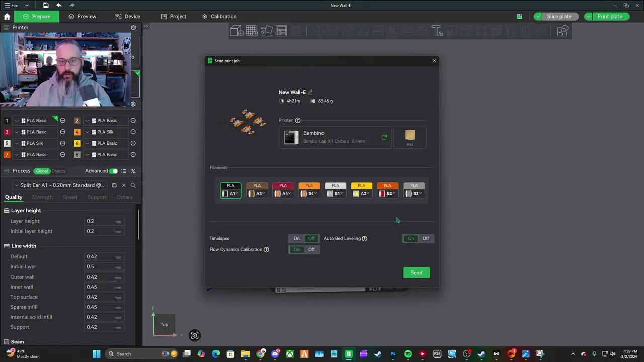The width and height of the screenshot is (644, 362).
Task: Toggle the Advanced settings switch
Action: tap(114, 171)
